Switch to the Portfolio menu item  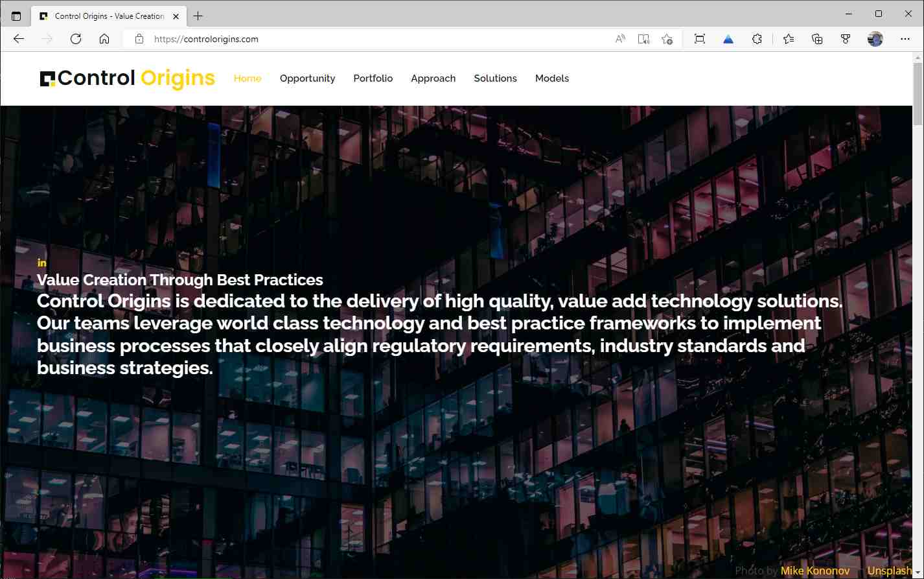click(x=373, y=78)
